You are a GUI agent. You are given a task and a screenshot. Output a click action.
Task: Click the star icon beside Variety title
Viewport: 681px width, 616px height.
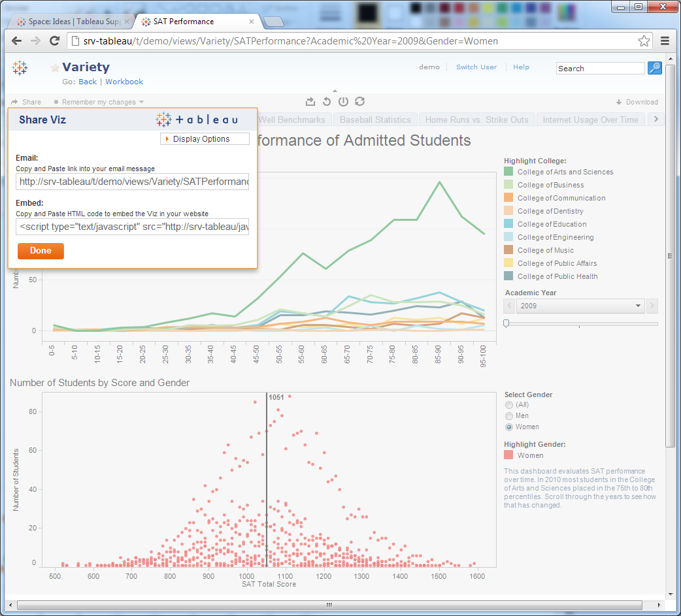click(x=54, y=67)
